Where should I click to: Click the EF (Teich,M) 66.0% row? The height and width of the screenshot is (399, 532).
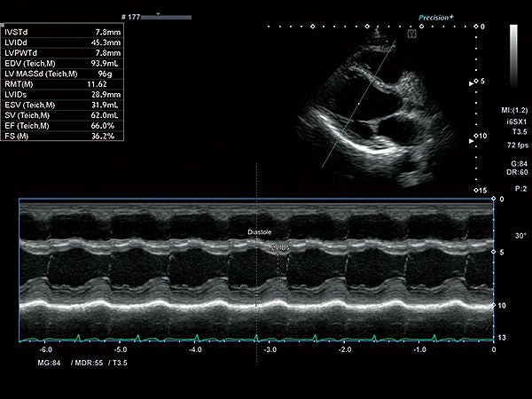[x=62, y=126]
